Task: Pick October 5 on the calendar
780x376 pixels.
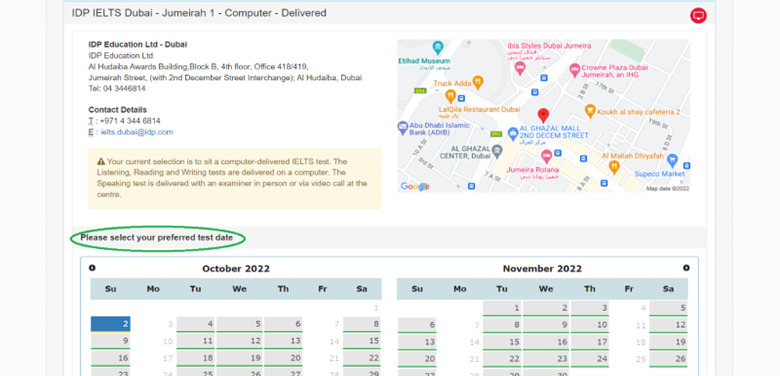Action: point(239,324)
